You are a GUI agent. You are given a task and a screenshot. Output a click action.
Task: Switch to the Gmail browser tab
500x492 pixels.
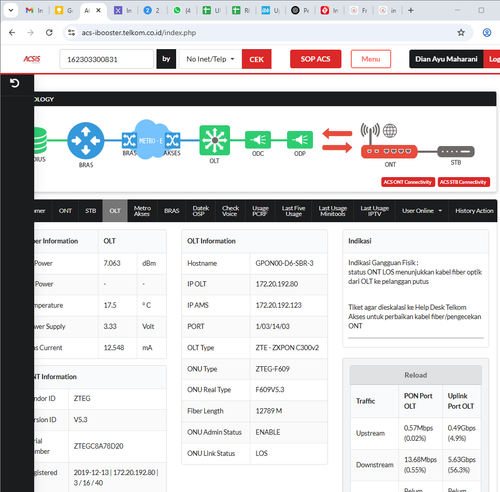pos(35,10)
